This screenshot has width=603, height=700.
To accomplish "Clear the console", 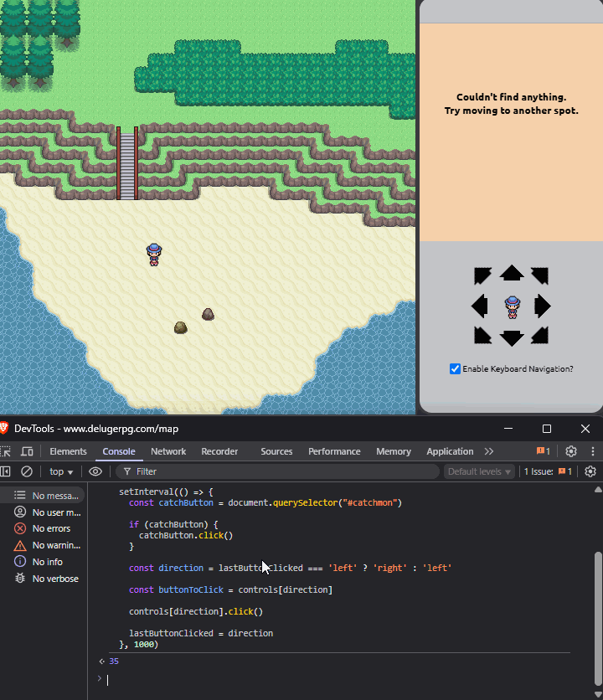I will 27,471.
